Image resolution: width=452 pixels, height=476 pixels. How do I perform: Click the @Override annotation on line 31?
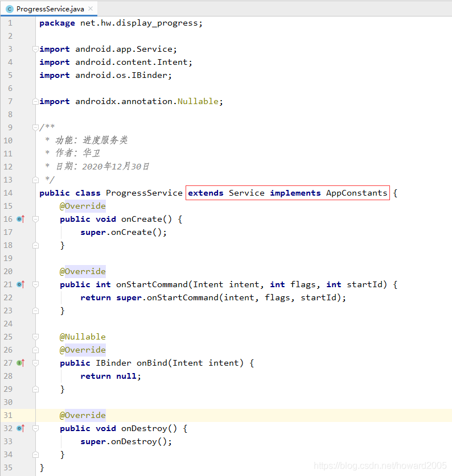click(x=83, y=415)
